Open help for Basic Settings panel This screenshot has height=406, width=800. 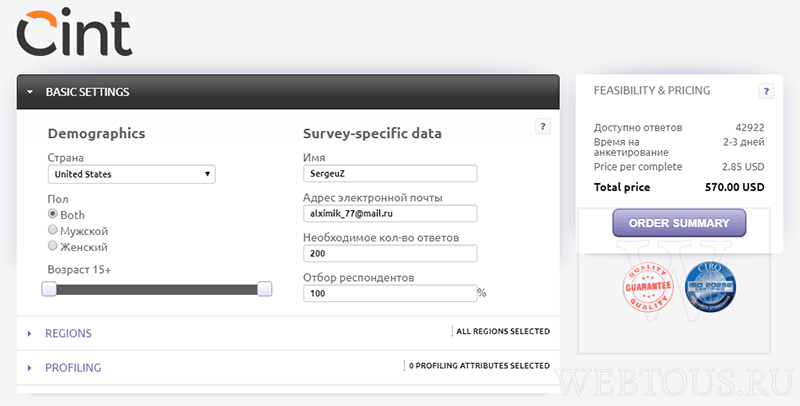[543, 126]
